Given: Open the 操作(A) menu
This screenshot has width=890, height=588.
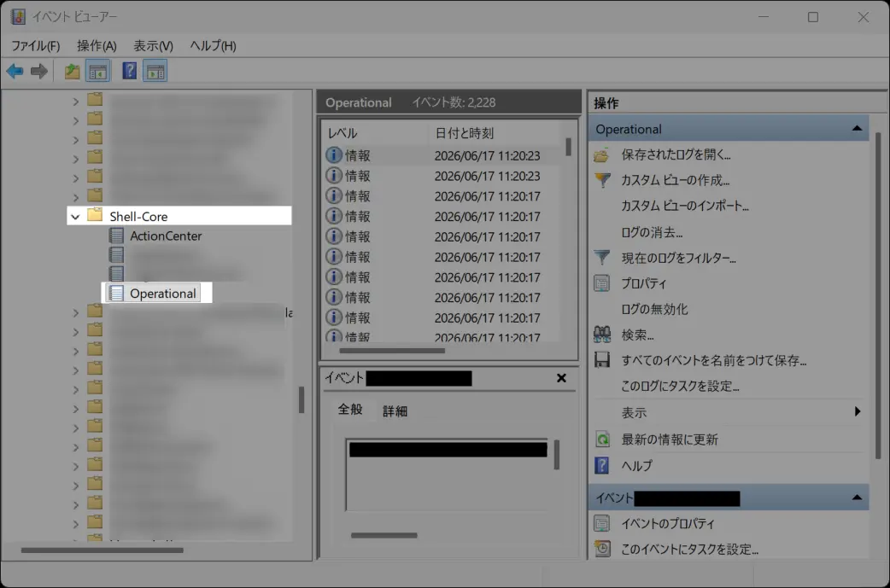Looking at the screenshot, I should pyautogui.click(x=97, y=46).
